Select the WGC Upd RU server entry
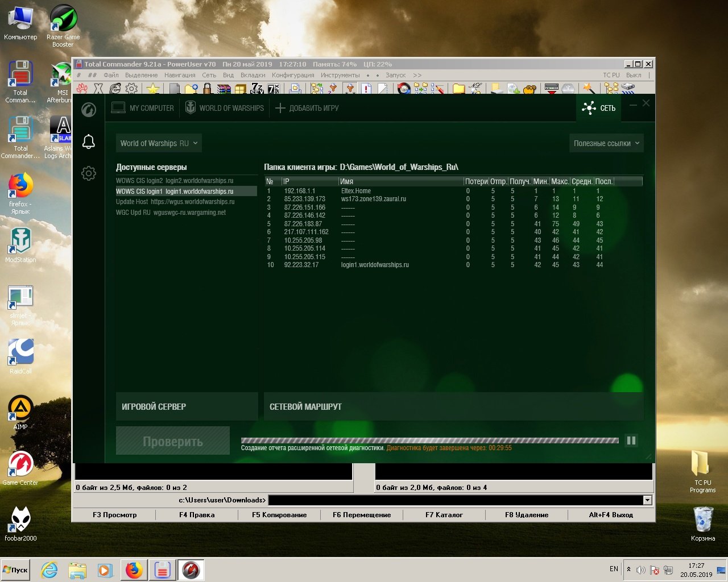Image resolution: width=728 pixels, height=582 pixels. click(186, 213)
